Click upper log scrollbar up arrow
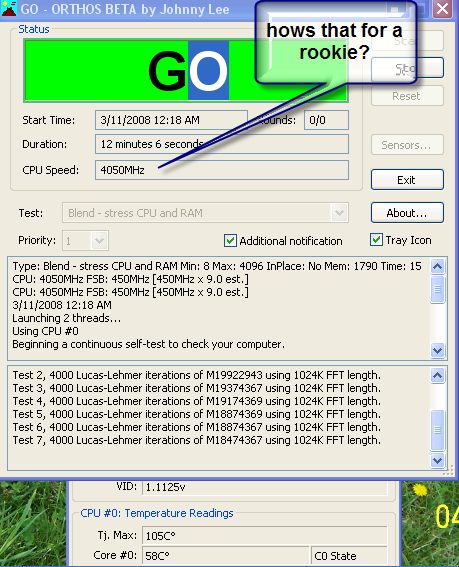 pyautogui.click(x=437, y=267)
